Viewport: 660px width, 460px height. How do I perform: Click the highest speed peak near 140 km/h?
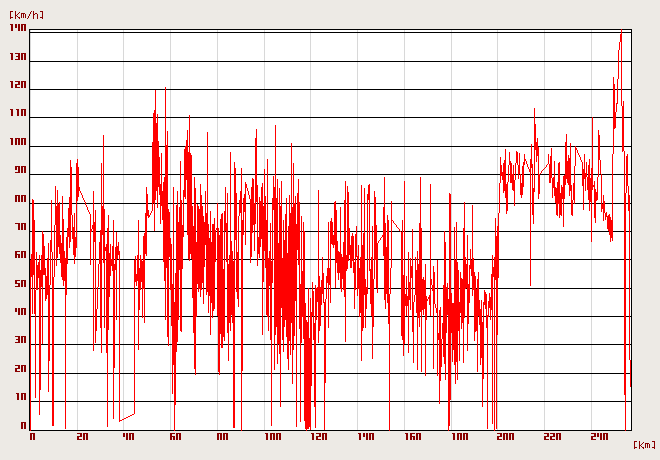pos(621,33)
